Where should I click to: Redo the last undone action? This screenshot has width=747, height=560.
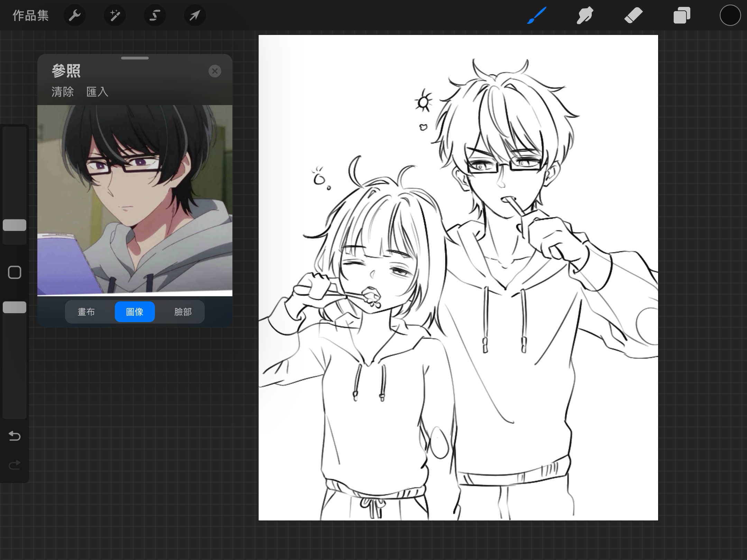coord(15,465)
